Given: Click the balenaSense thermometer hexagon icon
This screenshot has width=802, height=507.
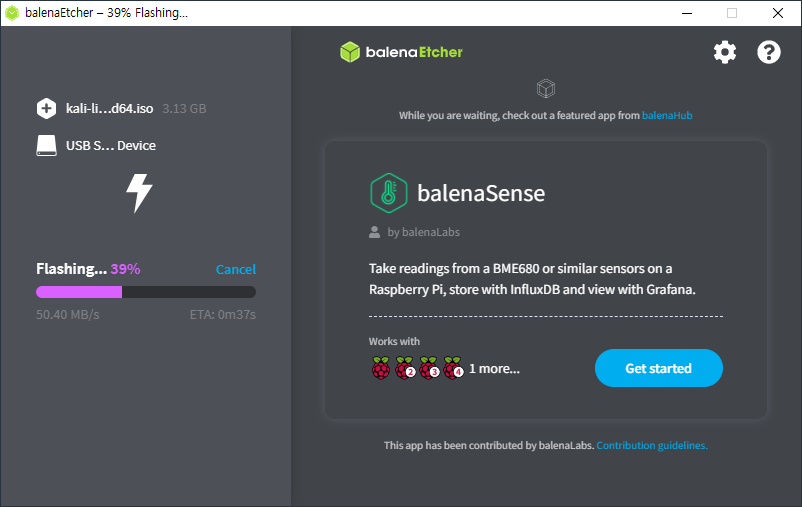Looking at the screenshot, I should click(x=389, y=193).
